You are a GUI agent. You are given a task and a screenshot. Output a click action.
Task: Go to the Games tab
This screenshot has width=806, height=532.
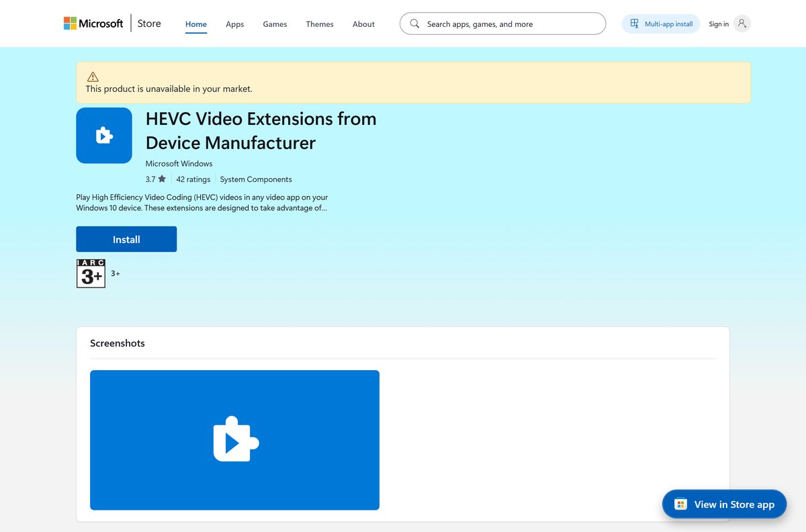[x=275, y=24]
